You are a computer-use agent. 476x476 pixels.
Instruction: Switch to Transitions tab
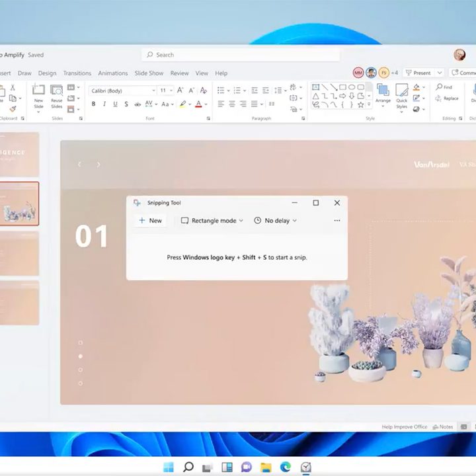(77, 73)
